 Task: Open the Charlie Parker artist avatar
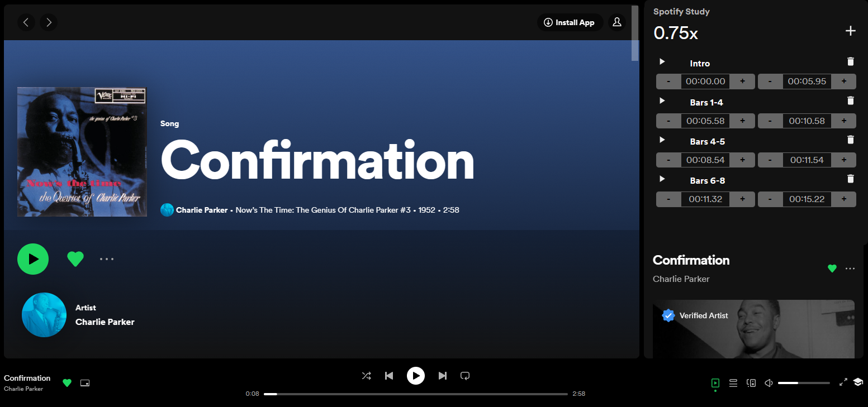point(44,315)
